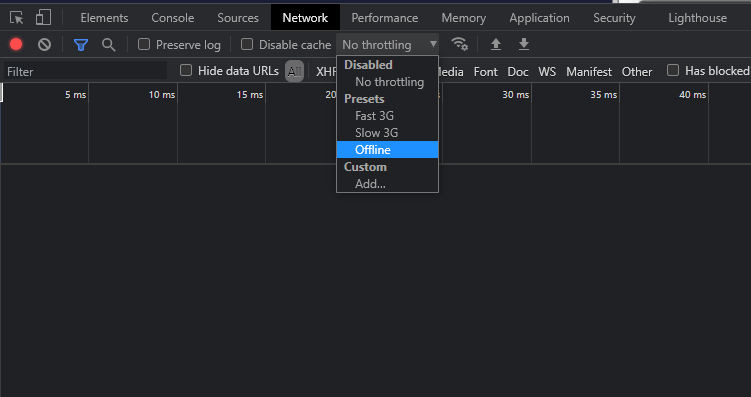This screenshot has width=751, height=397.
Task: Select the All request type filter
Action: tap(295, 72)
